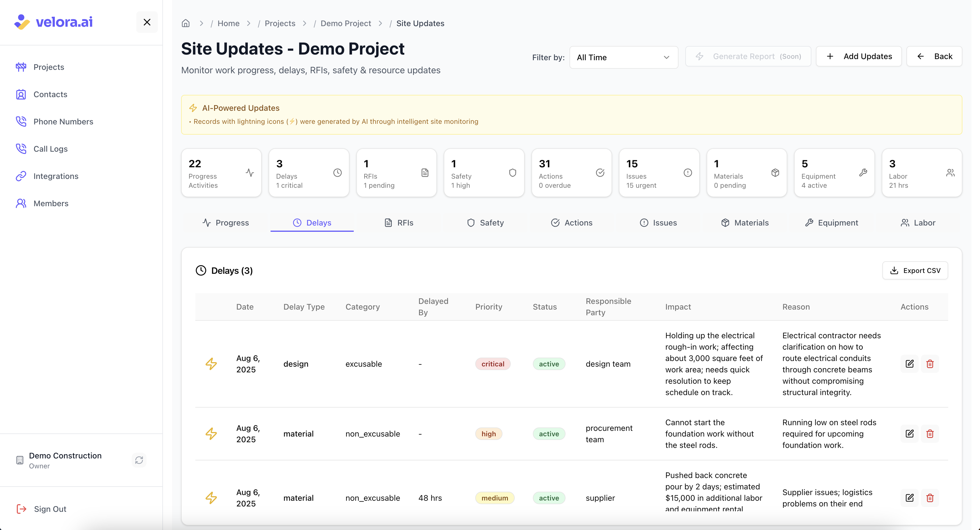
Task: Click the clock icon beside Delays (3) heading
Action: pyautogui.click(x=201, y=271)
